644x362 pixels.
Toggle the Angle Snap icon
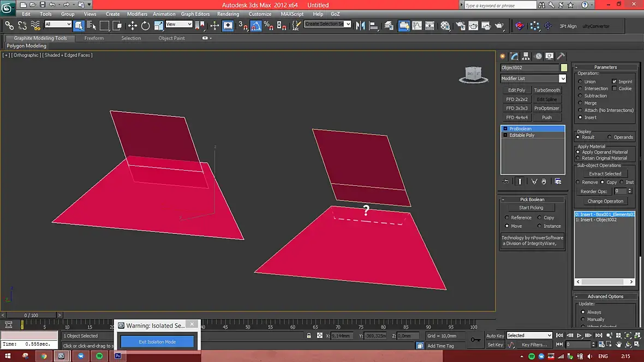(x=257, y=26)
